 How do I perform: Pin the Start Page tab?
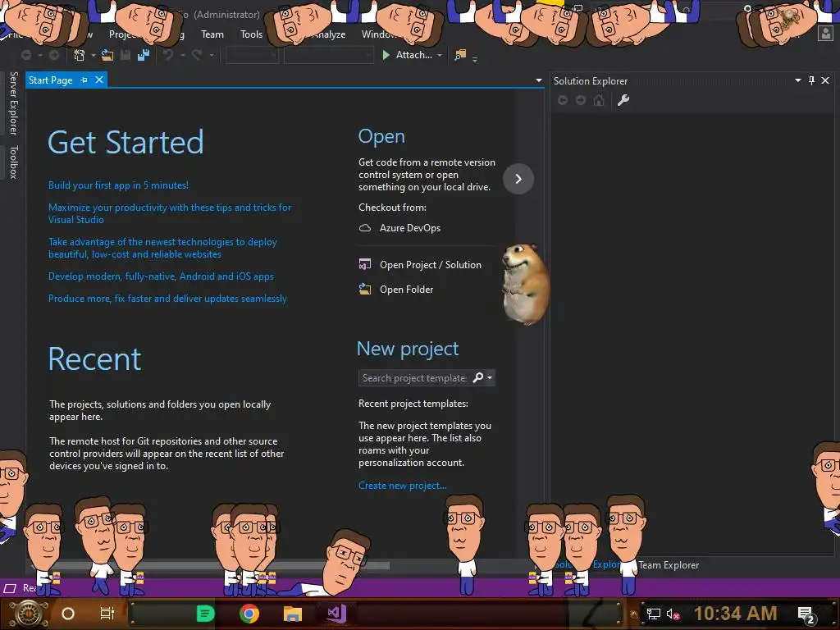click(84, 80)
